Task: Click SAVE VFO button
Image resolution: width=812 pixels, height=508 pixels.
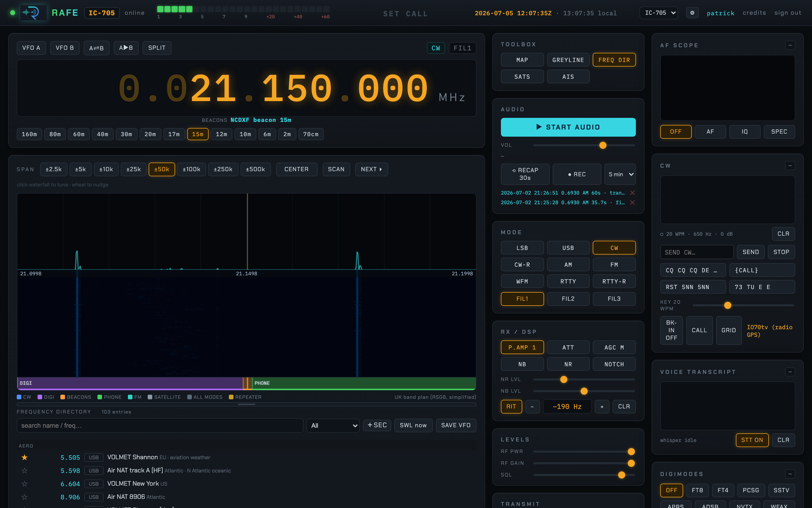Action: point(456,425)
